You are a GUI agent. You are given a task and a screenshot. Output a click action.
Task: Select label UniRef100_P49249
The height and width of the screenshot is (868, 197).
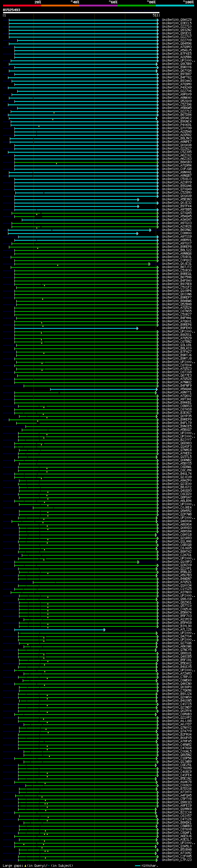176,88
